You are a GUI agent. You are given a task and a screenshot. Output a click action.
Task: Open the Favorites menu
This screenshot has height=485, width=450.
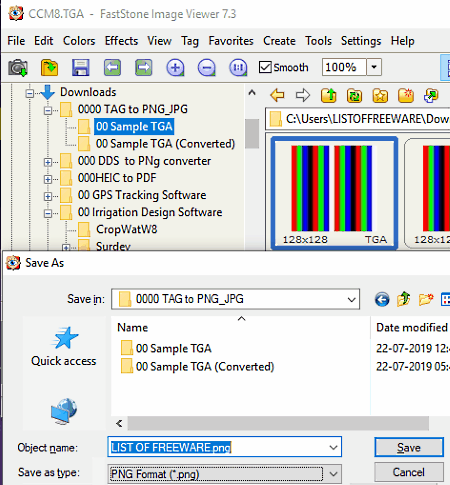pyautogui.click(x=231, y=41)
